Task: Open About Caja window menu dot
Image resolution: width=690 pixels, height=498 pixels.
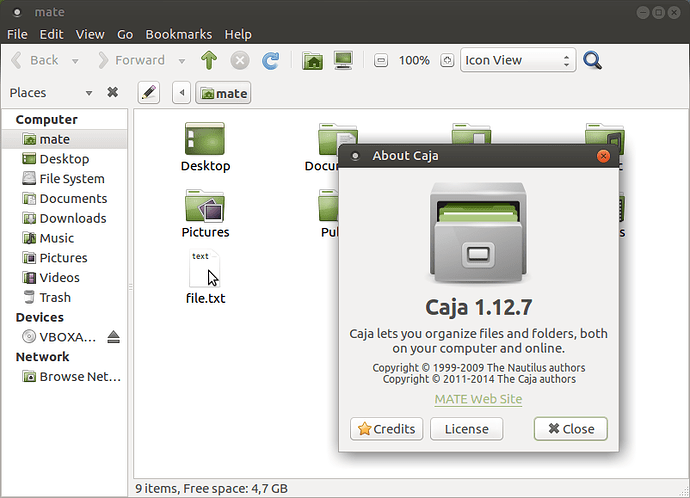Action: tap(355, 156)
